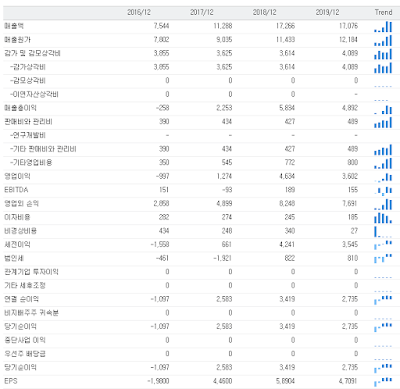
Task: Open the 법인세 trend sparkline
Action: coord(383,259)
